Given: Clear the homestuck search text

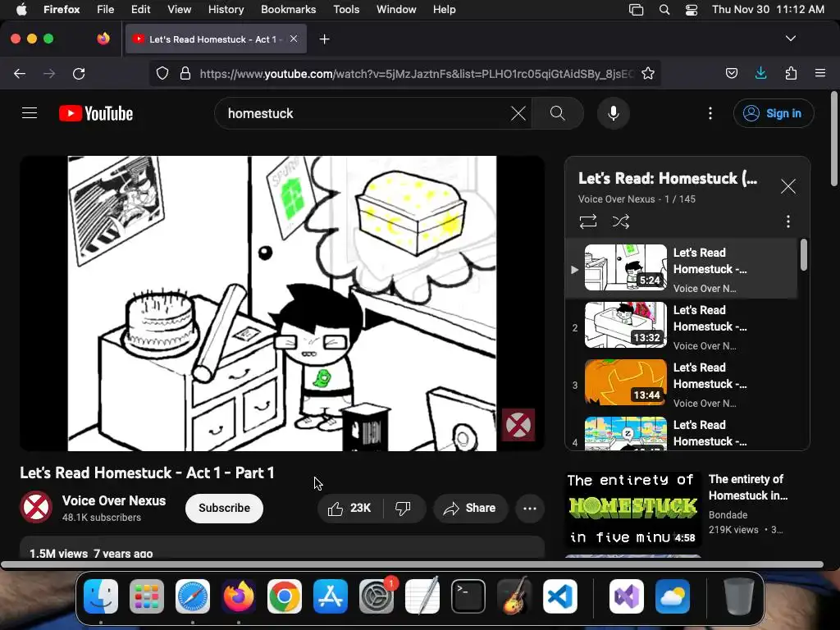Looking at the screenshot, I should coord(518,113).
